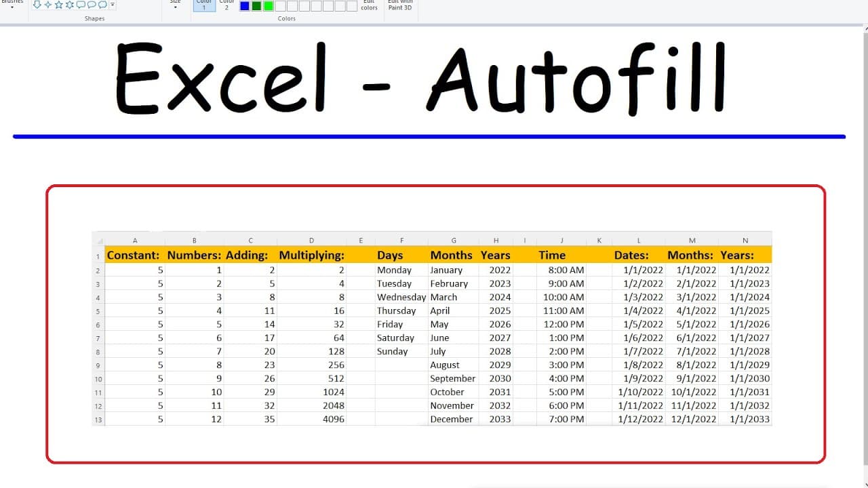Screen dimensions: 868x488
Task: Select the oval callout shape
Action: (x=92, y=5)
